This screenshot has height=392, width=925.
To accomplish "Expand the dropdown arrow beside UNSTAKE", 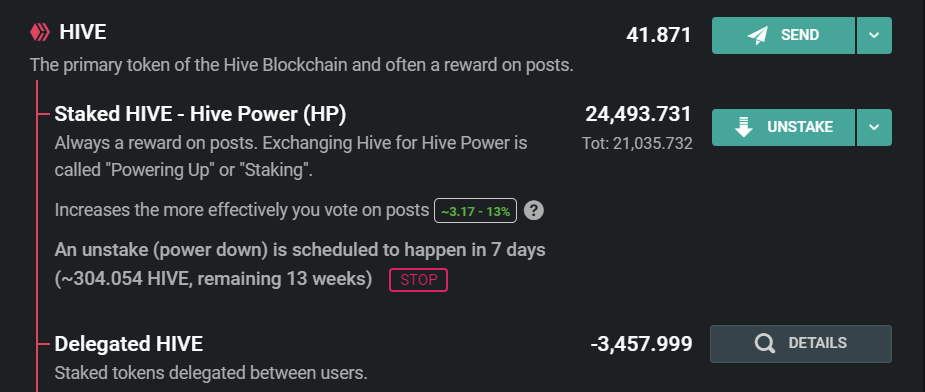I will pyautogui.click(x=874, y=127).
